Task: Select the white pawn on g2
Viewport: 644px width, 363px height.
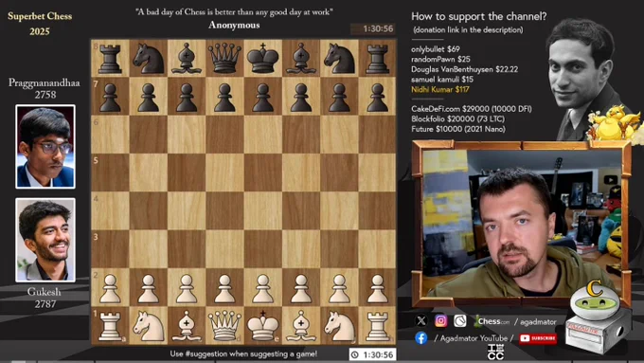Action: coord(339,288)
